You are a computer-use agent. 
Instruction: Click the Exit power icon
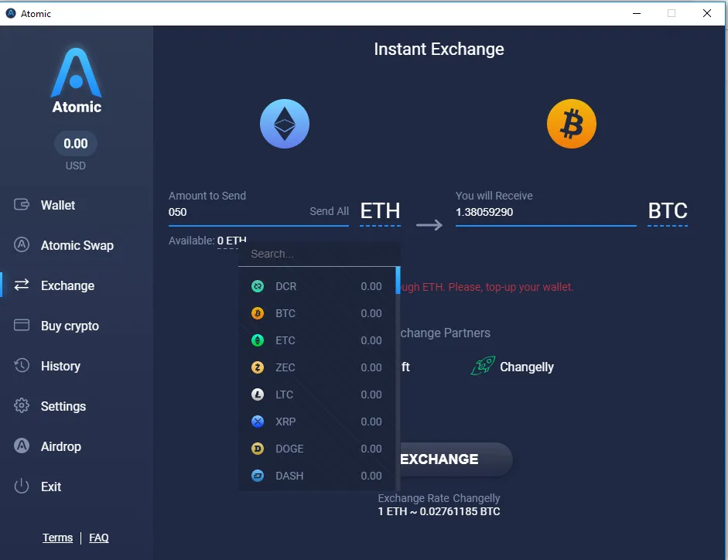pyautogui.click(x=22, y=487)
